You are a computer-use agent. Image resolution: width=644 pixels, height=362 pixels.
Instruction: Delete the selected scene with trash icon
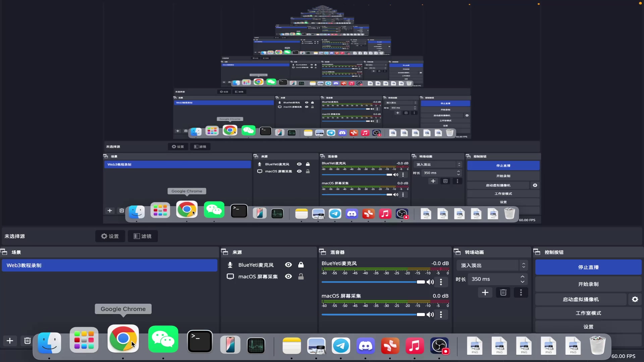27,341
